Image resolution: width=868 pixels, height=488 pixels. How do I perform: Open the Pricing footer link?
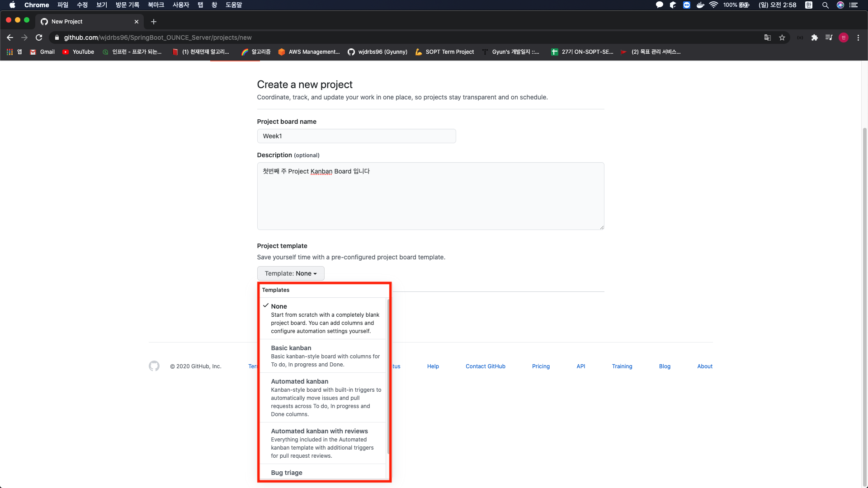[x=541, y=366]
